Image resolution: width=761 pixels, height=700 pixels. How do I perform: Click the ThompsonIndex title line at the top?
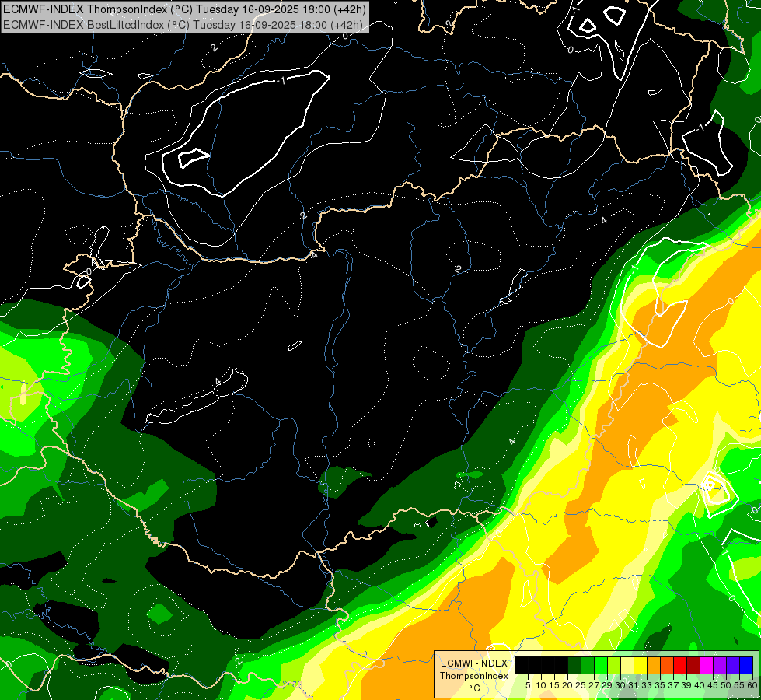coord(184,9)
